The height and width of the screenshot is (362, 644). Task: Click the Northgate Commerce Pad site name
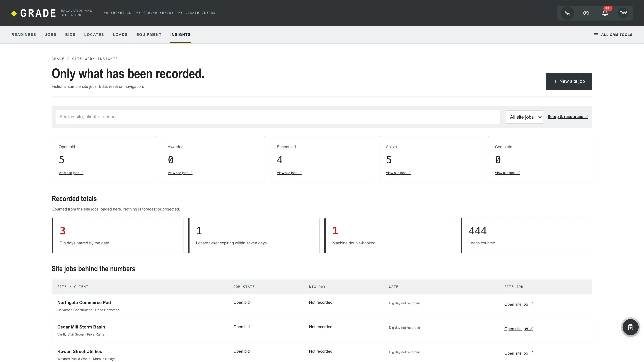pos(84,303)
